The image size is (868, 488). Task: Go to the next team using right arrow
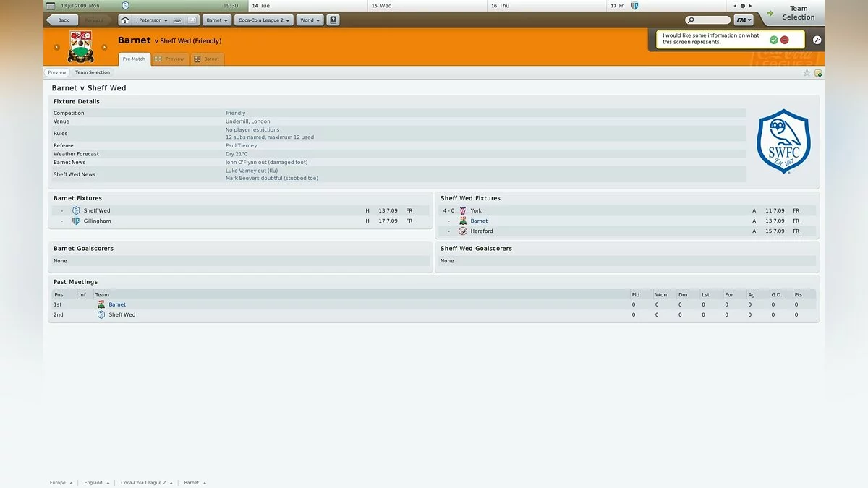pyautogui.click(x=104, y=48)
